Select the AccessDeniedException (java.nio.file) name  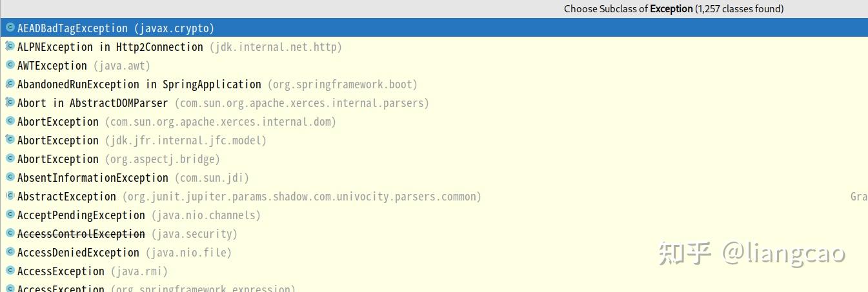point(78,253)
